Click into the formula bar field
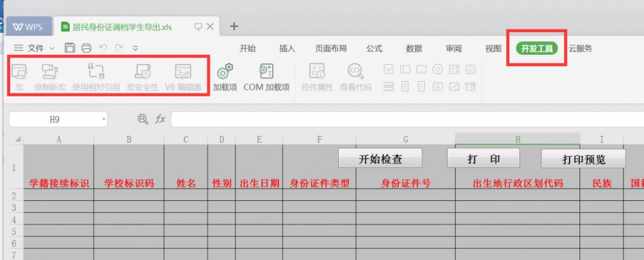The height and width of the screenshot is (260, 644). [x=407, y=119]
